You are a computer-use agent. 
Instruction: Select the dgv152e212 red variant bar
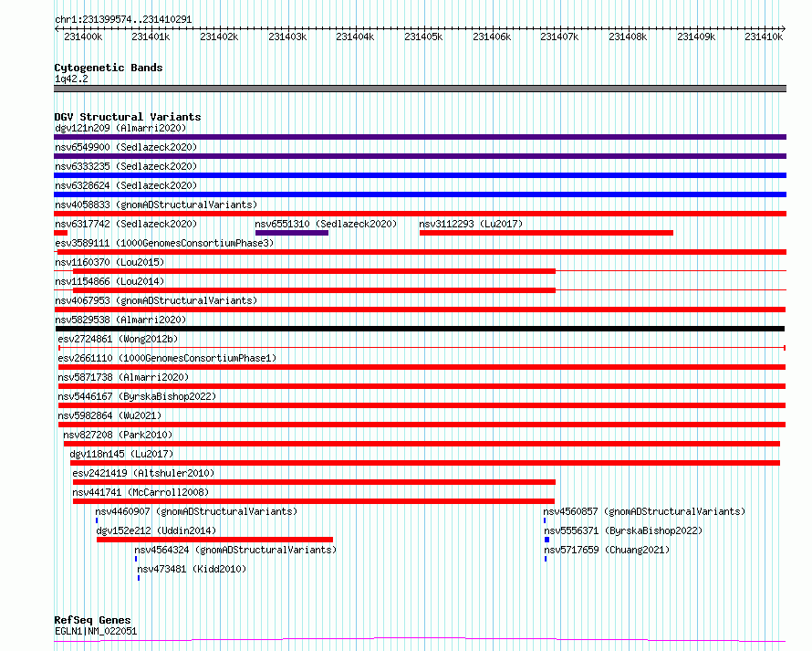(x=214, y=540)
